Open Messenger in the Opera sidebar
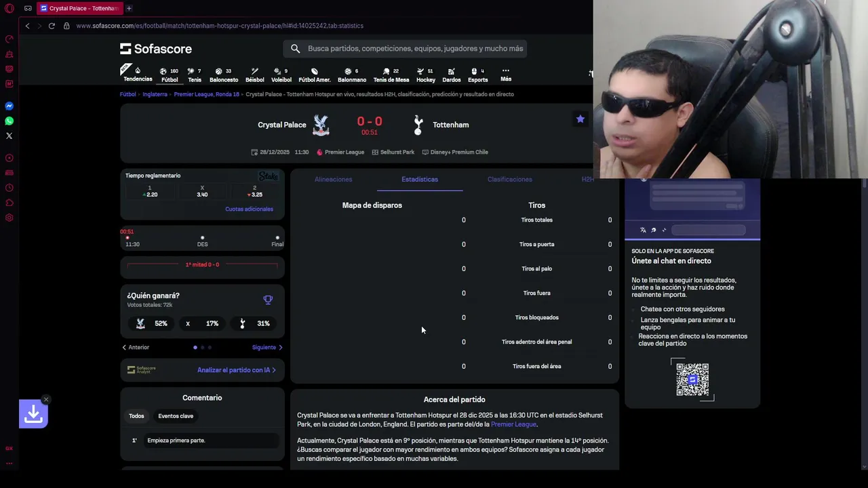This screenshot has width=868, height=488. pos(9,106)
